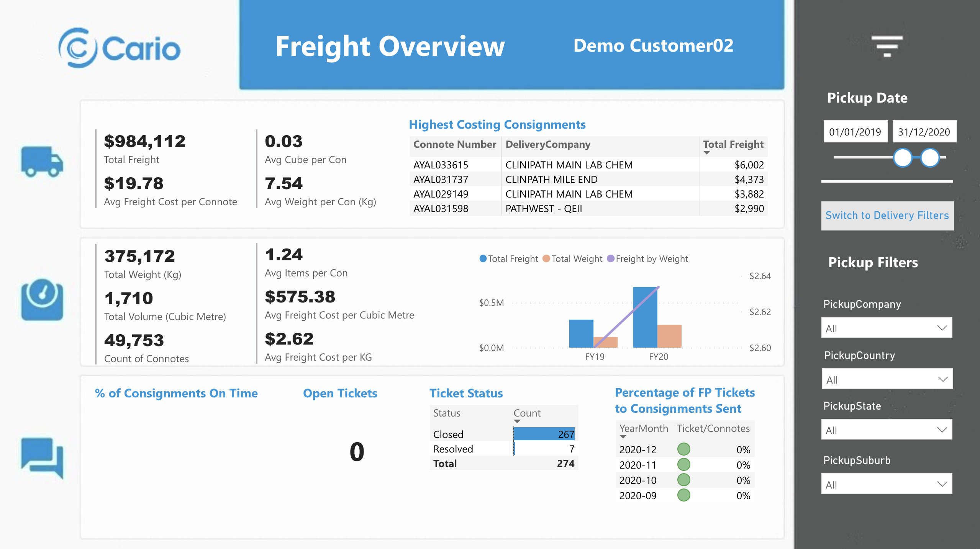The width and height of the screenshot is (980, 549).
Task: Click the delivery truck icon
Action: pyautogui.click(x=42, y=162)
